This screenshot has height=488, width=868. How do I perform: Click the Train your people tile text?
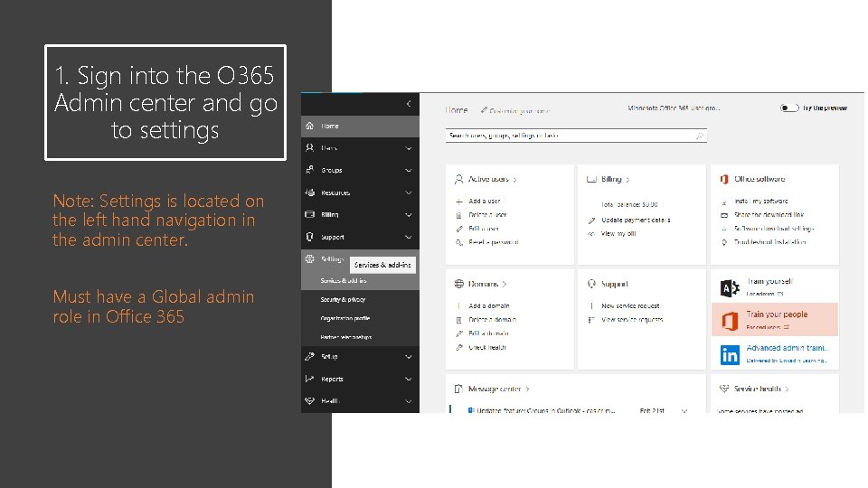coord(777,314)
